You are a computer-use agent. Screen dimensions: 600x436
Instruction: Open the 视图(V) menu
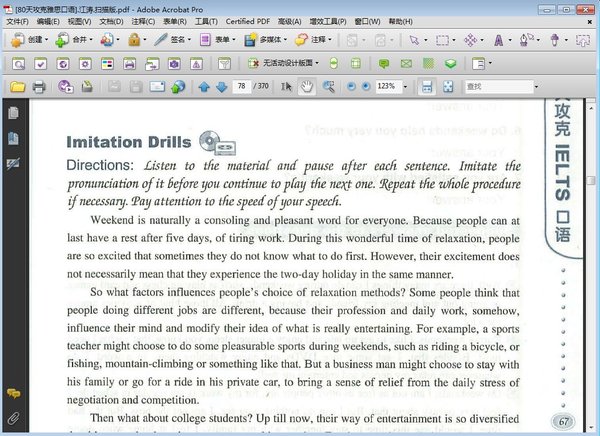[80, 21]
